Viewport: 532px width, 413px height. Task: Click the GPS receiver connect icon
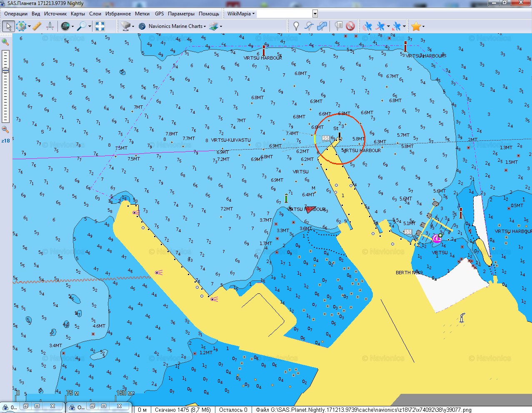367,26
